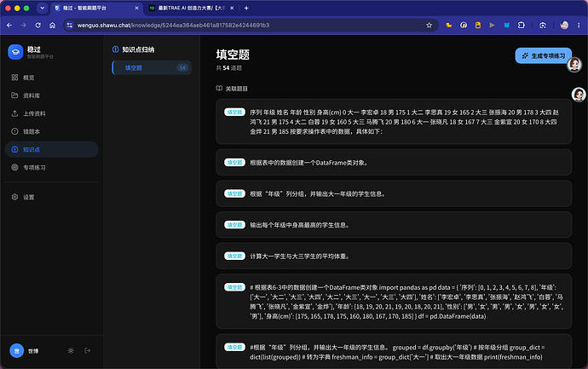Click the 生成专项练习 button
Image resolution: width=588 pixels, height=369 pixels.
coord(544,56)
